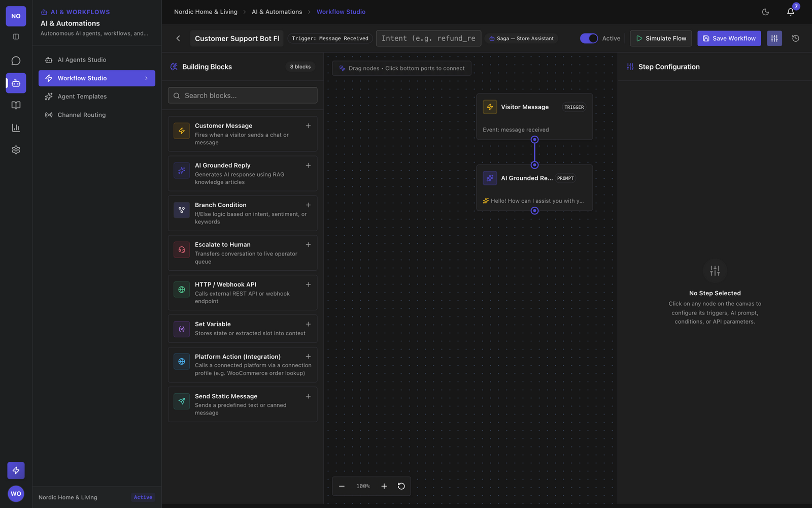Add the Platform Action block with plus

tap(308, 357)
